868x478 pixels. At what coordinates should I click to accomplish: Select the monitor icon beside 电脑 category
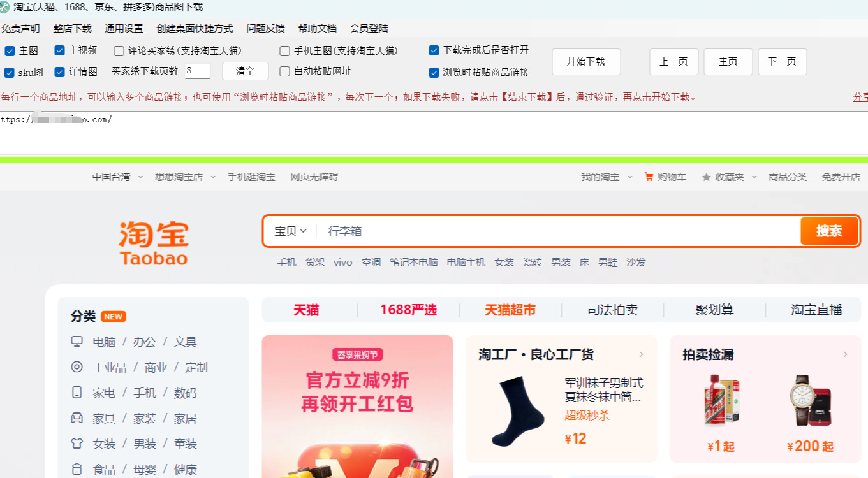click(x=77, y=342)
